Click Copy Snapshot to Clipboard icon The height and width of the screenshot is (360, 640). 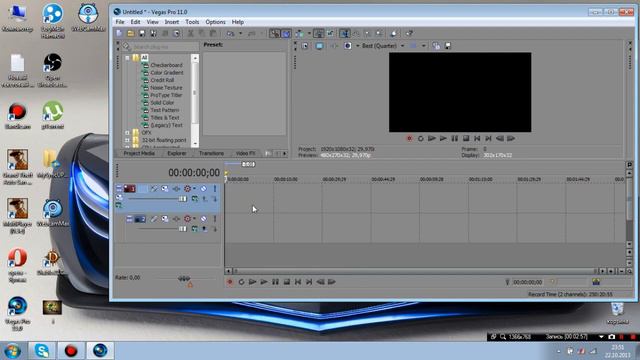point(436,46)
